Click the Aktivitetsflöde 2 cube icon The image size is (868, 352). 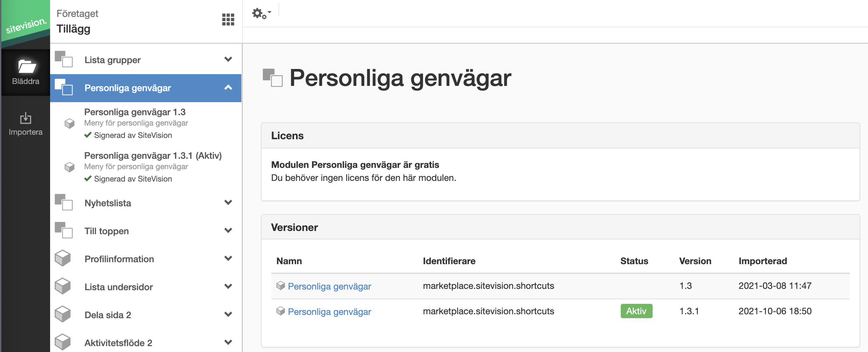[63, 342]
